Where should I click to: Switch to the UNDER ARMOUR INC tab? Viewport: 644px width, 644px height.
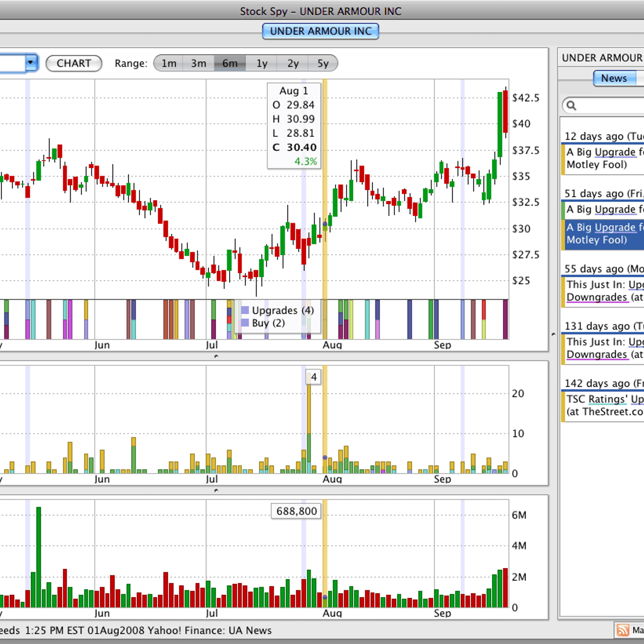pos(321,31)
